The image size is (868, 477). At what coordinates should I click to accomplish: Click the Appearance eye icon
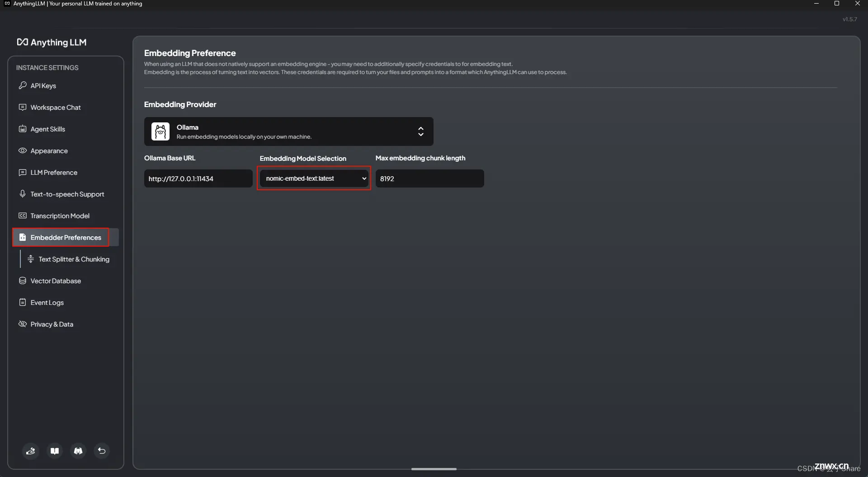coord(23,150)
